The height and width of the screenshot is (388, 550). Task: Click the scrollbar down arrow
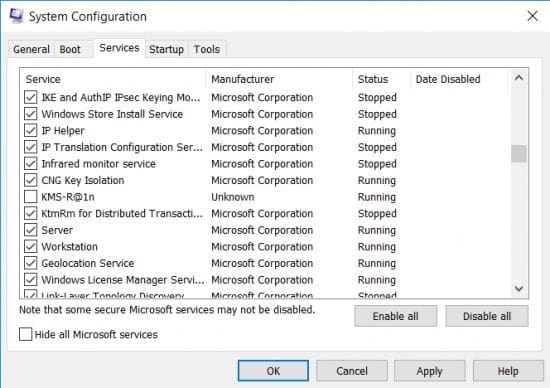pos(519,288)
